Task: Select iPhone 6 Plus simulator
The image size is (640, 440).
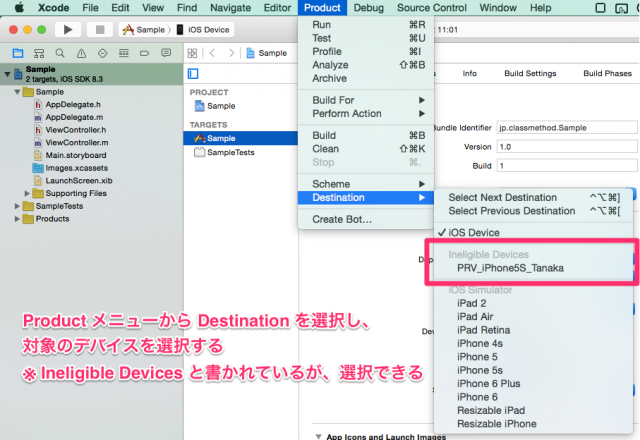Action: tap(533, 384)
